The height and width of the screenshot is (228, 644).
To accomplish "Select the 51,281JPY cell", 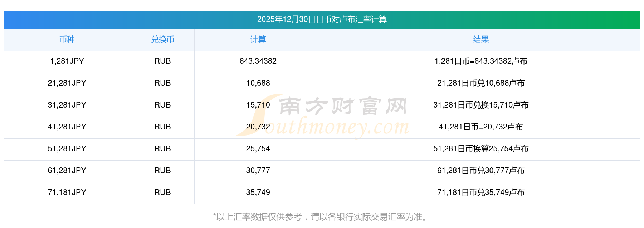I will pos(67,149).
